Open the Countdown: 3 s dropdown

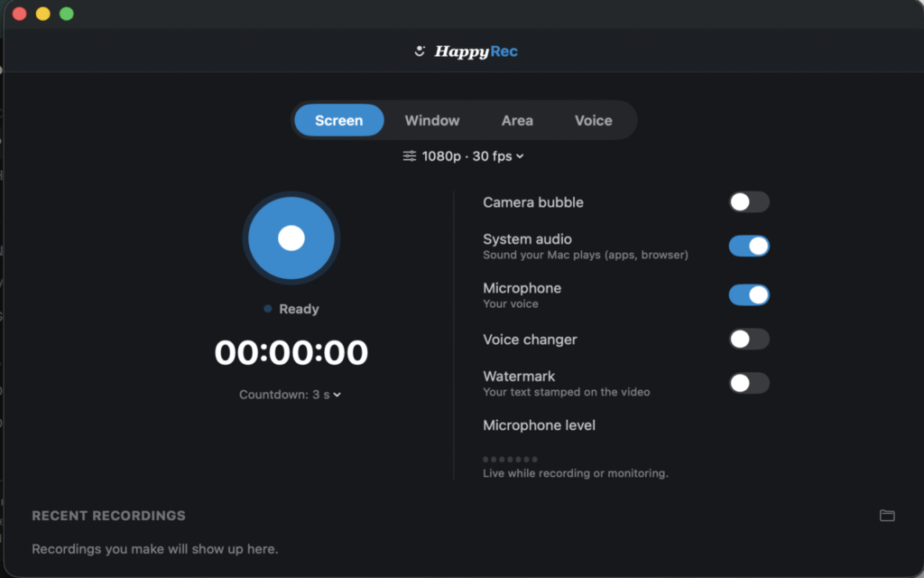(290, 395)
